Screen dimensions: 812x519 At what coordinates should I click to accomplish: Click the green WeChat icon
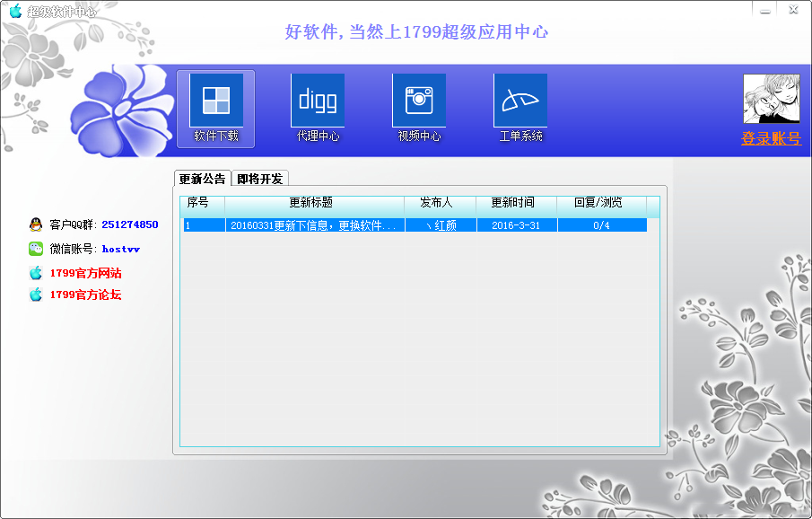coord(36,249)
